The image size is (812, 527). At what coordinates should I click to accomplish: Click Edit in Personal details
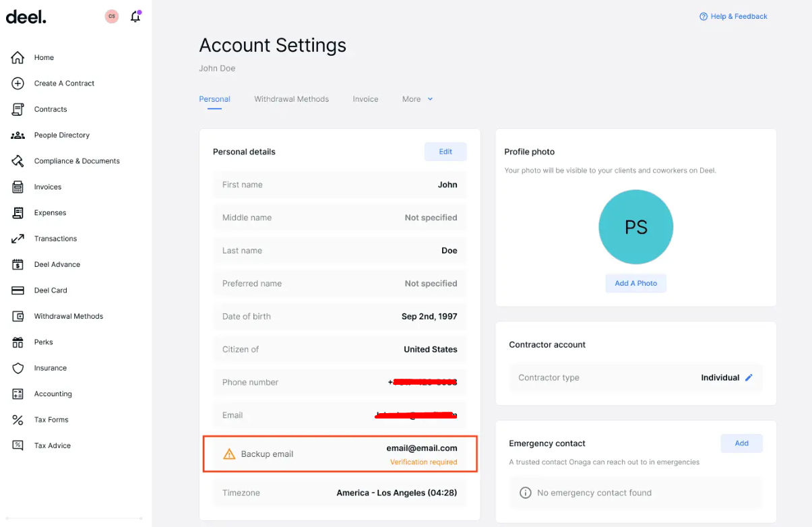pyautogui.click(x=445, y=152)
